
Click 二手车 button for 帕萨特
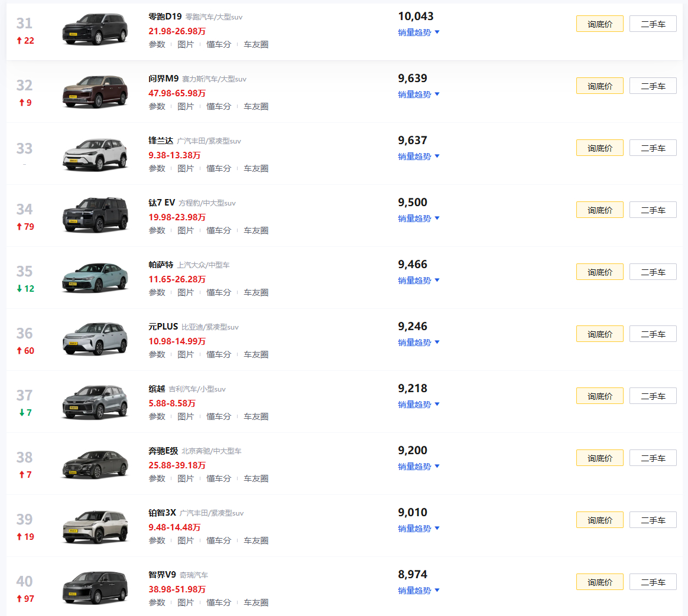[653, 272]
